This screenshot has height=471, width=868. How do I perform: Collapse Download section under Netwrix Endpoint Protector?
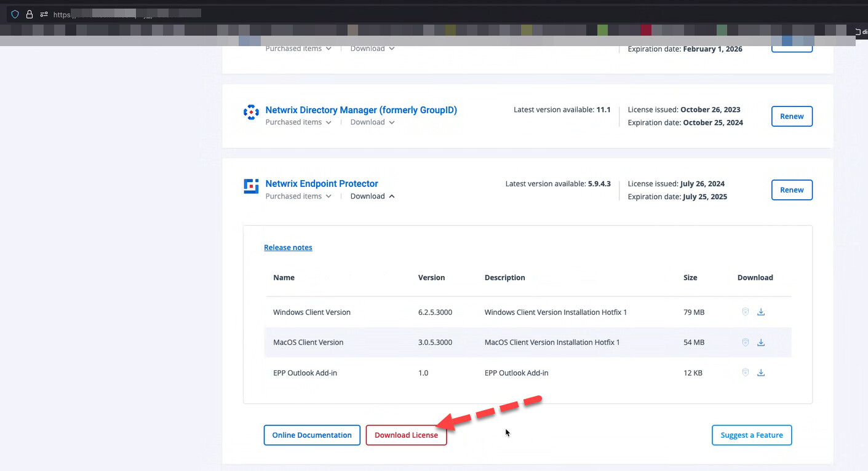coord(372,197)
